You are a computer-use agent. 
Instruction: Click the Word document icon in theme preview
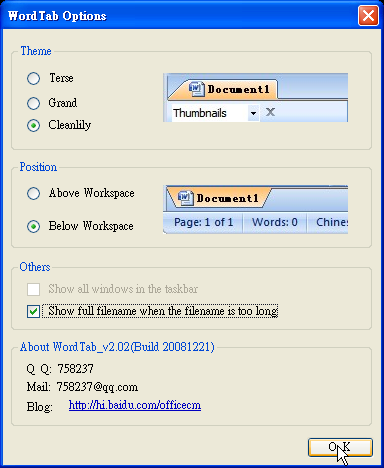(196, 89)
